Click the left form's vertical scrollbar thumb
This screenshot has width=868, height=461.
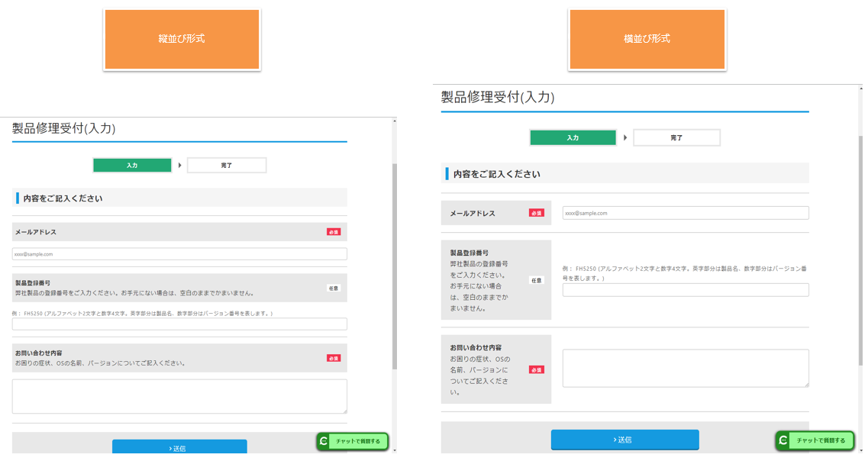(x=394, y=267)
